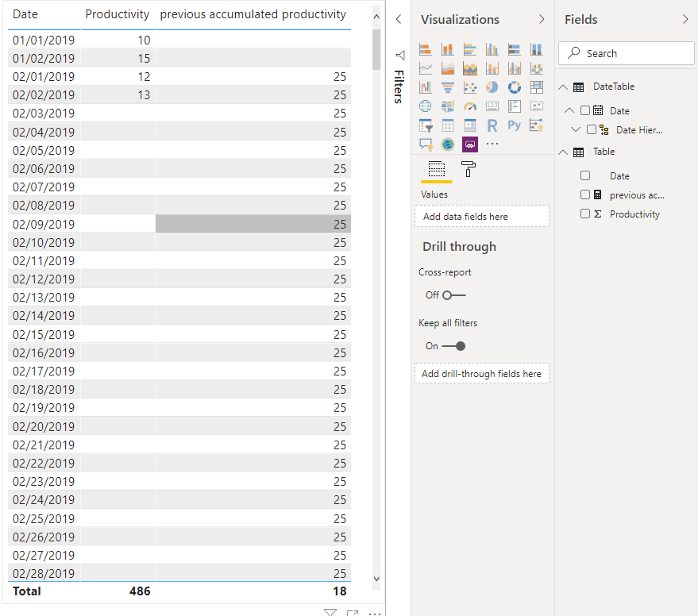Viewport: 698px width, 616px height.
Task: Select the ribbon chart visual
Action: tap(537, 68)
